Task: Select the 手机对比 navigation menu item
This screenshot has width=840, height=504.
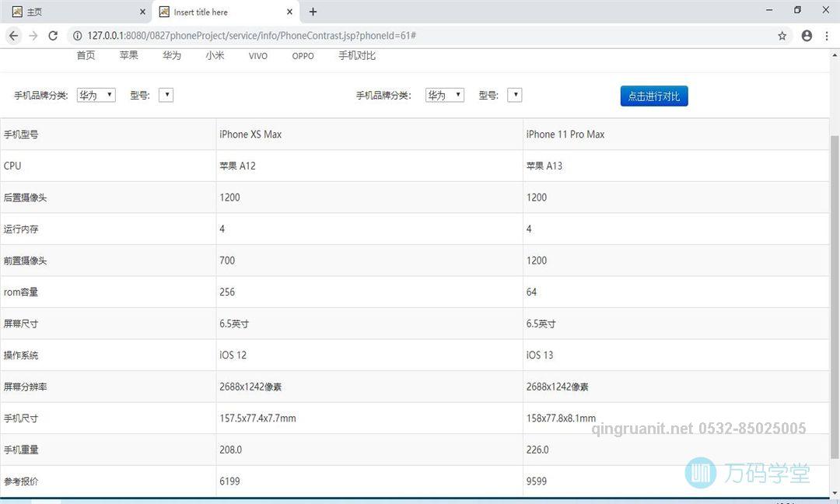Action: (x=357, y=55)
